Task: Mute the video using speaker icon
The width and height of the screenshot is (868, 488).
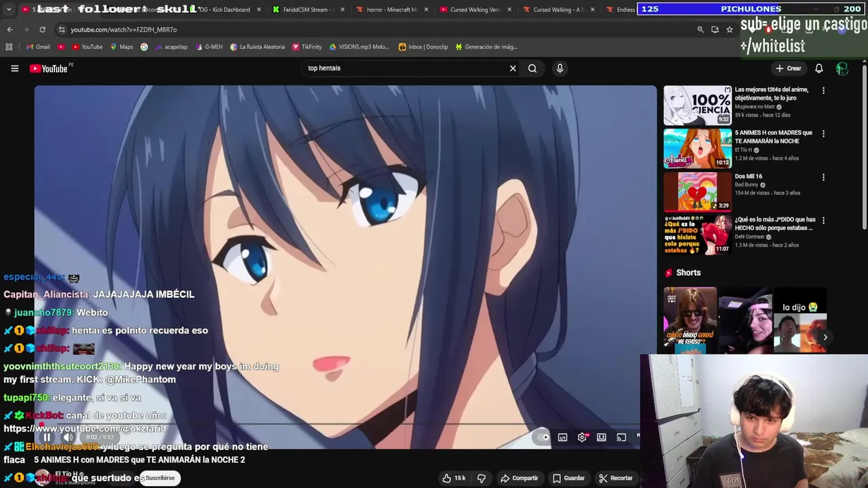Action: tap(68, 437)
